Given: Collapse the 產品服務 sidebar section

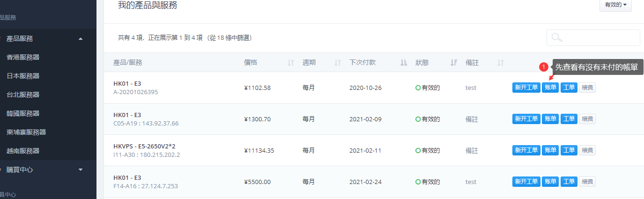Looking at the screenshot, I should click(x=81, y=39).
